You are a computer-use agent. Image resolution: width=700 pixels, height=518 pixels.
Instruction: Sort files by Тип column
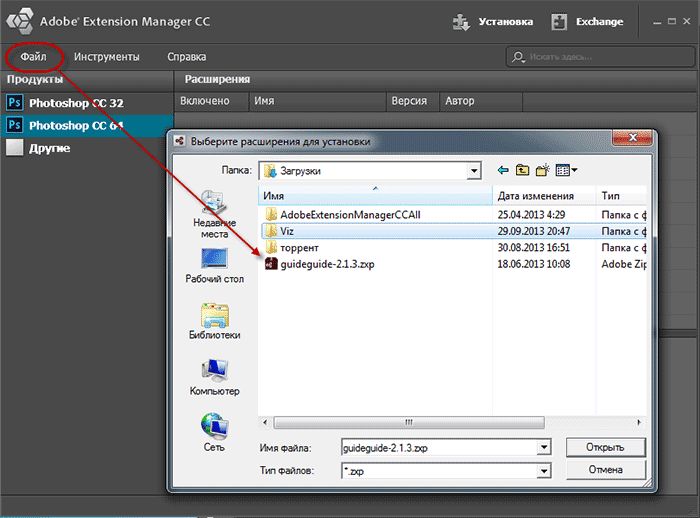pyautogui.click(x=621, y=196)
